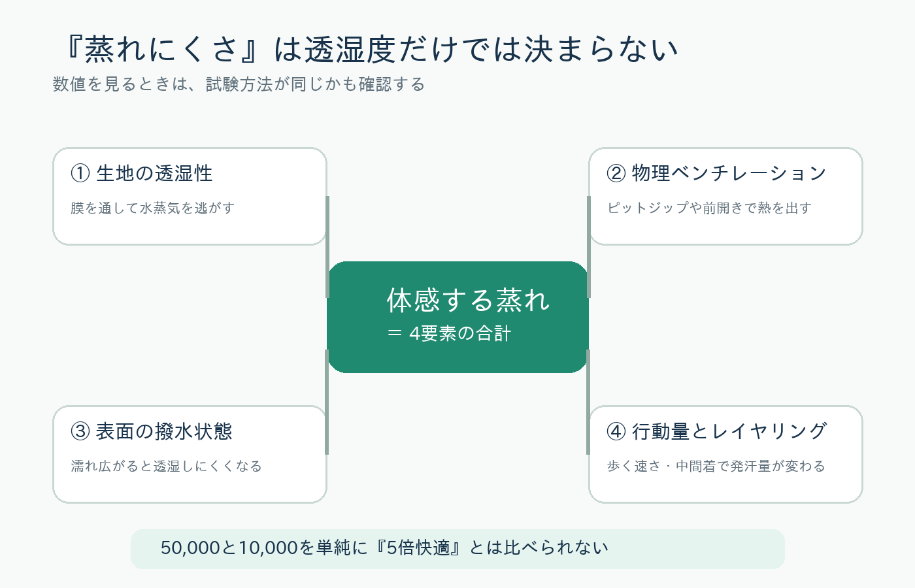915x588 pixels.
Task: Click the text ピットジップや前開きで熱を出す
Action: click(709, 208)
